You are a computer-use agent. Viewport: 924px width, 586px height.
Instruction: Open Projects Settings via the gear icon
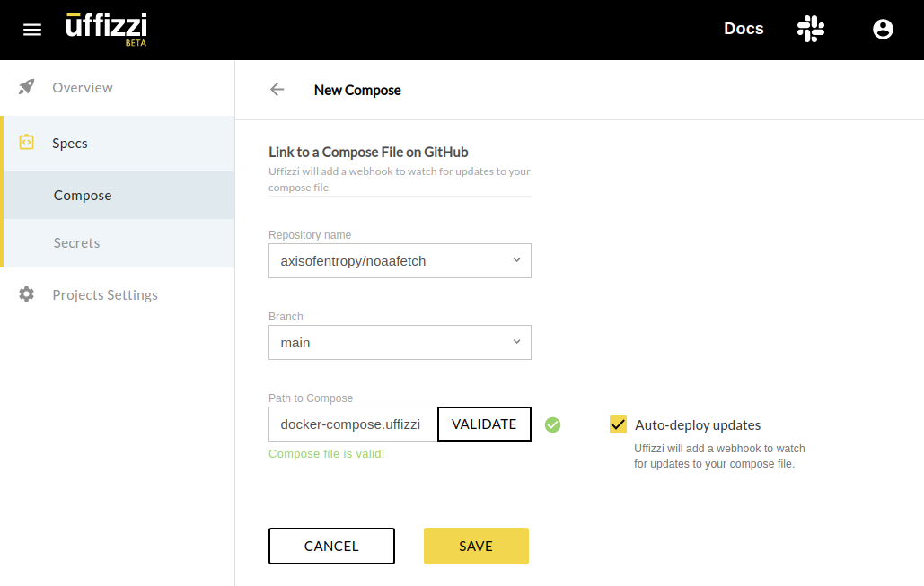click(26, 293)
